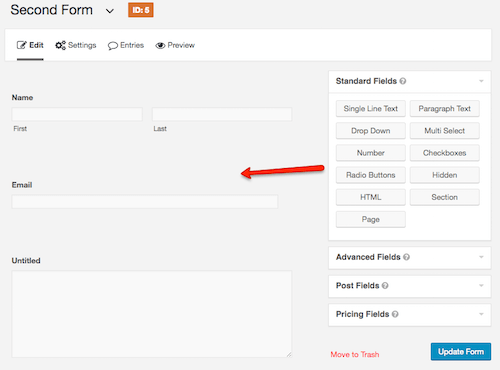The width and height of the screenshot is (500, 370).
Task: Click the Move to Trash link
Action: pyautogui.click(x=355, y=354)
